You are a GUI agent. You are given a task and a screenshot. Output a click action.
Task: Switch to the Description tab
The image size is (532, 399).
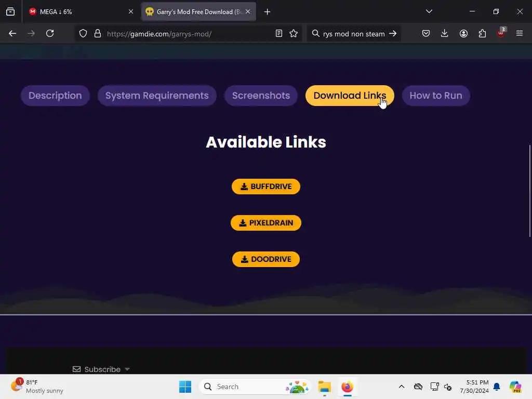[55, 96]
